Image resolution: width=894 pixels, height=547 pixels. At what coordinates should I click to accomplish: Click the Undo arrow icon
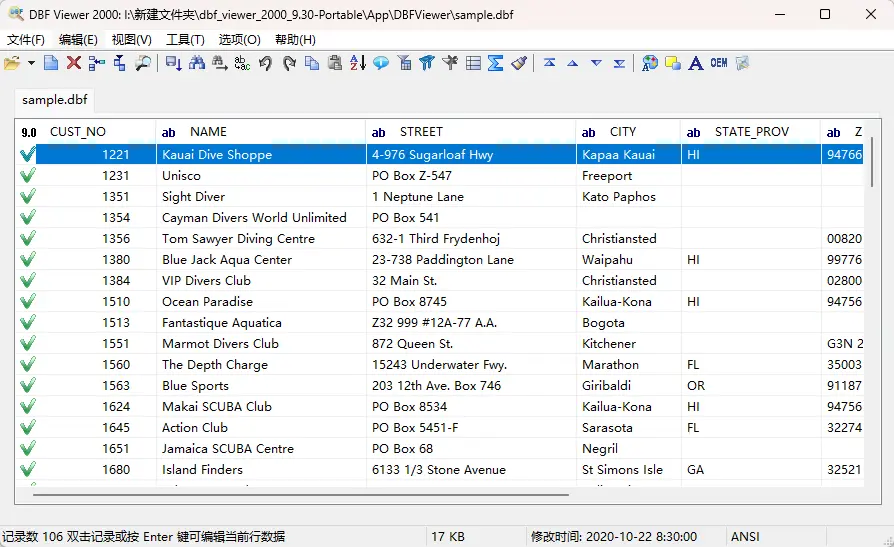click(x=265, y=63)
